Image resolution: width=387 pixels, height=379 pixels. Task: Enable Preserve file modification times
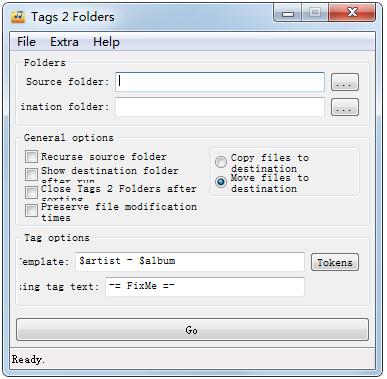[x=31, y=210]
